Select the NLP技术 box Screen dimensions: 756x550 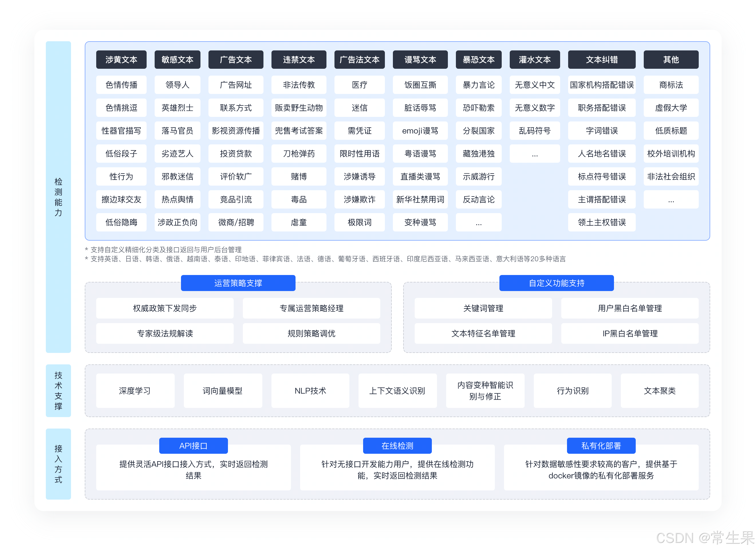(310, 390)
